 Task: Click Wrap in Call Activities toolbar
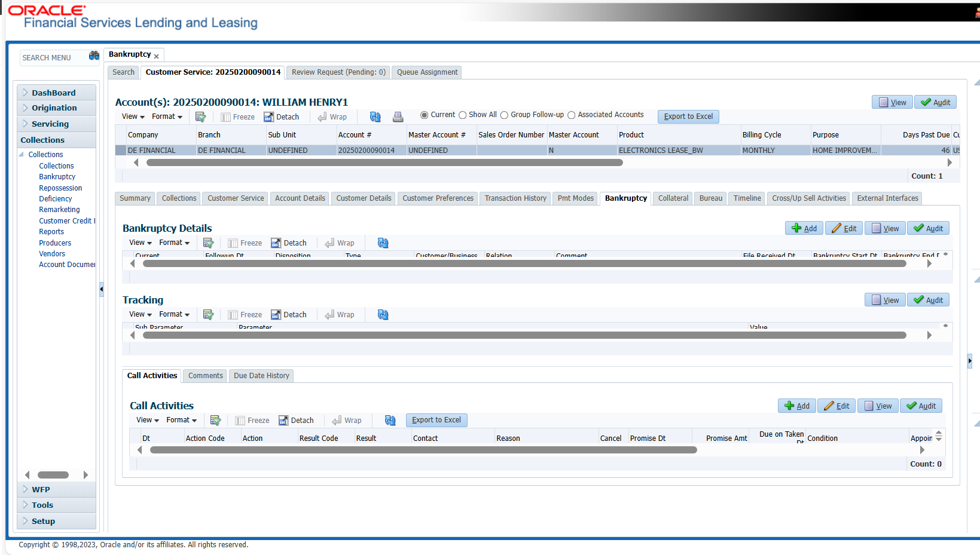click(346, 421)
